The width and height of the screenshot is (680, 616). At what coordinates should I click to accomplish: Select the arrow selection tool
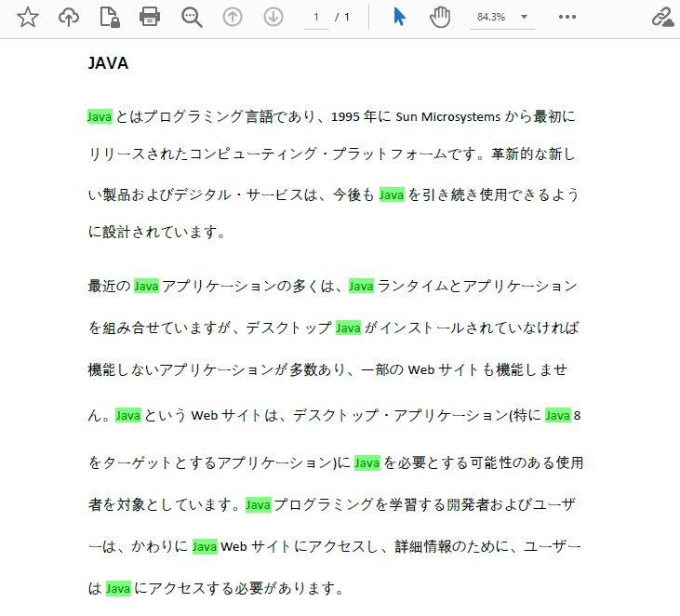[x=399, y=18]
